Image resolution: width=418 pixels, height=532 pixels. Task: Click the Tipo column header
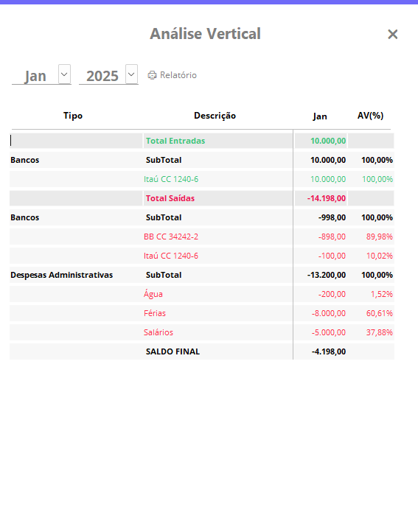[73, 116]
